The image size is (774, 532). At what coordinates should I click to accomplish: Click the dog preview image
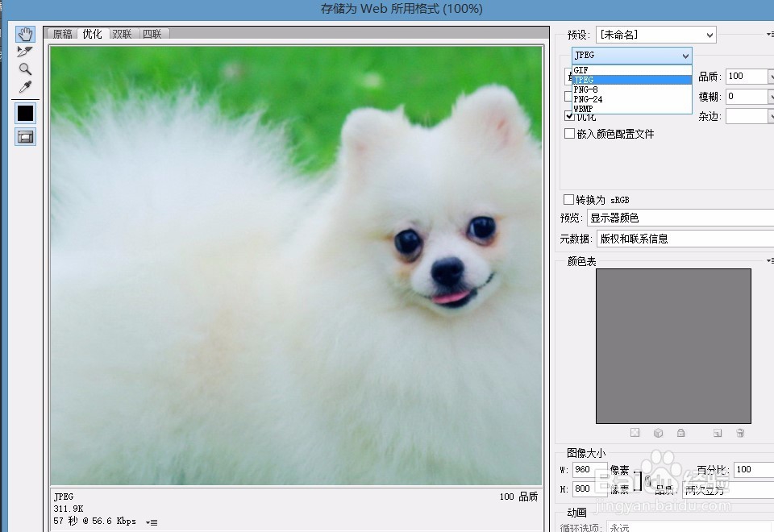pos(296,265)
